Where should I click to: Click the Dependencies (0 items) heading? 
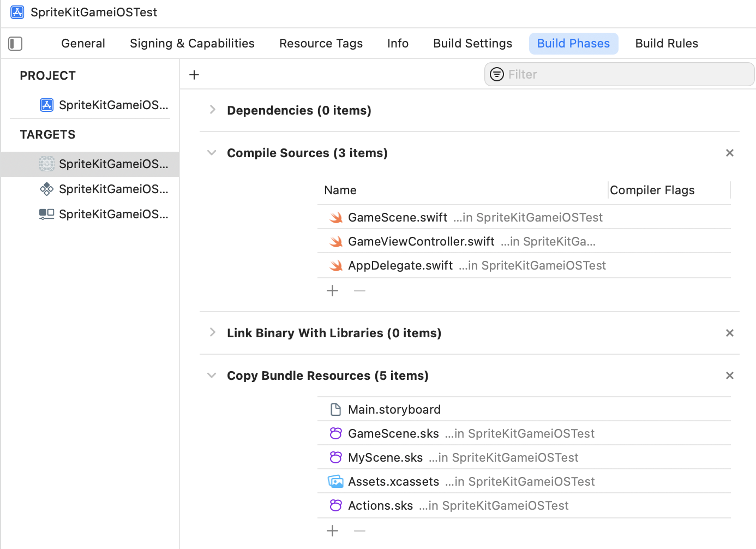pyautogui.click(x=299, y=110)
